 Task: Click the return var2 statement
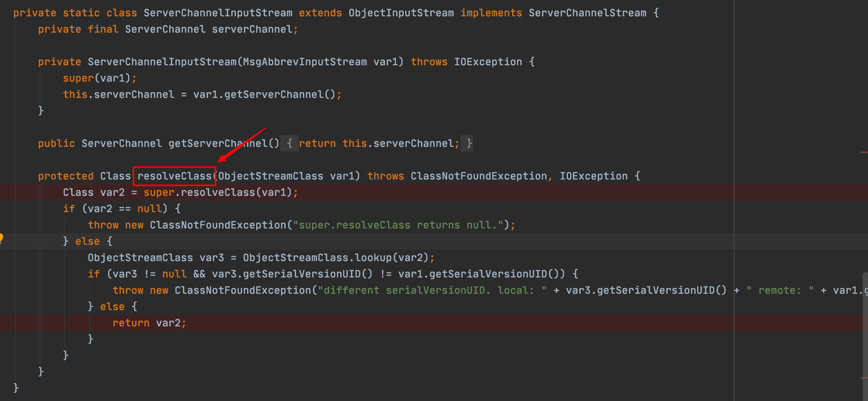click(x=149, y=323)
